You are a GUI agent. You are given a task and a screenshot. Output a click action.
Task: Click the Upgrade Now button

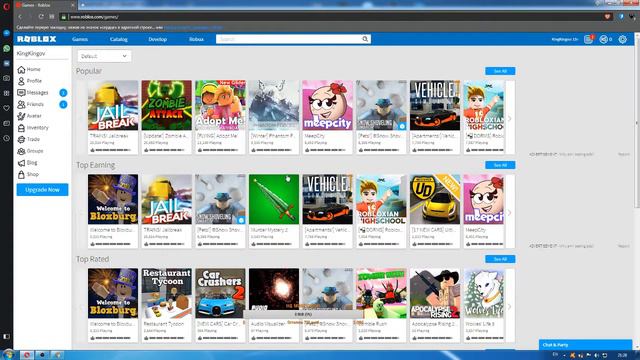pyautogui.click(x=42, y=190)
